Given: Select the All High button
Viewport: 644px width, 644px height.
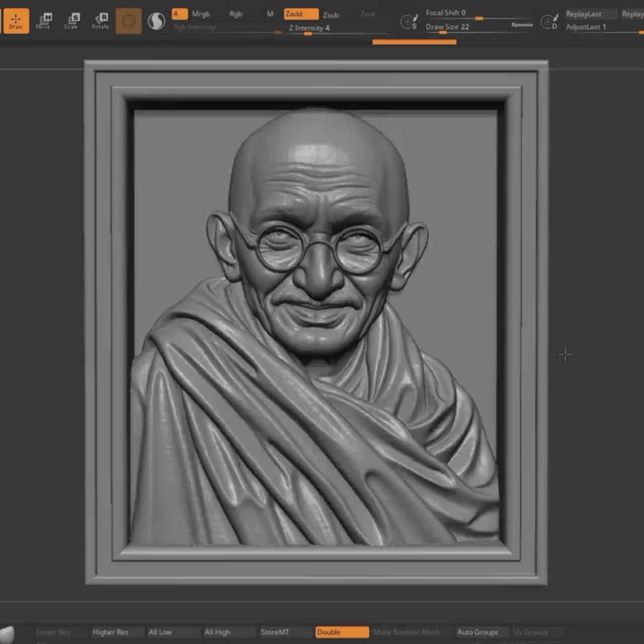Looking at the screenshot, I should [x=229, y=632].
